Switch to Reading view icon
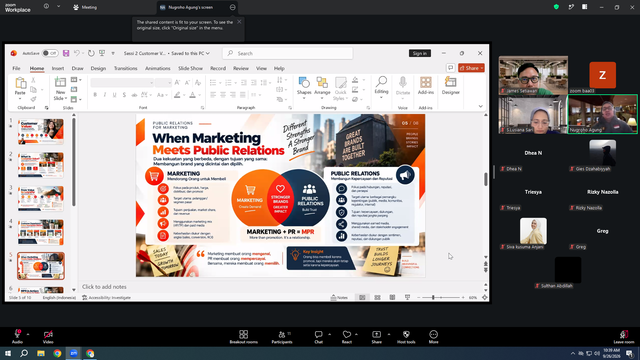This screenshot has height=360, width=640. (x=392, y=298)
